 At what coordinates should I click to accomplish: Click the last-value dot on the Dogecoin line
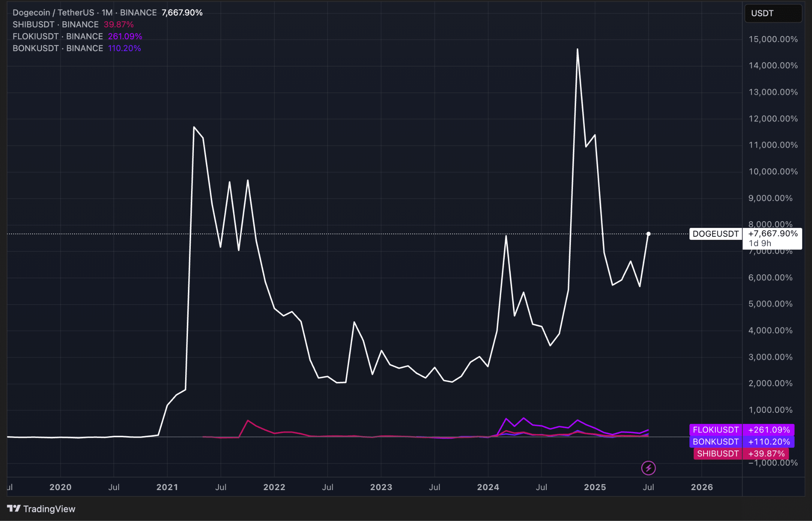[649, 234]
